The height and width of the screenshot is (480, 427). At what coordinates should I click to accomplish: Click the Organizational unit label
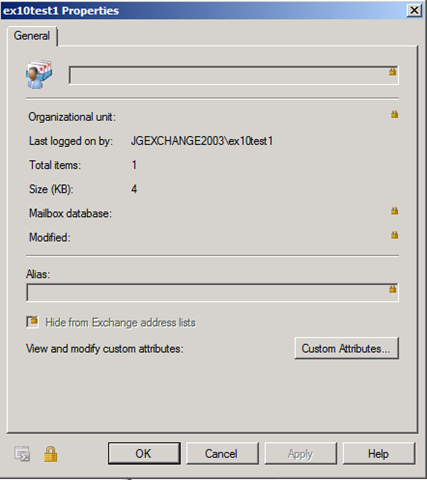coord(72,117)
